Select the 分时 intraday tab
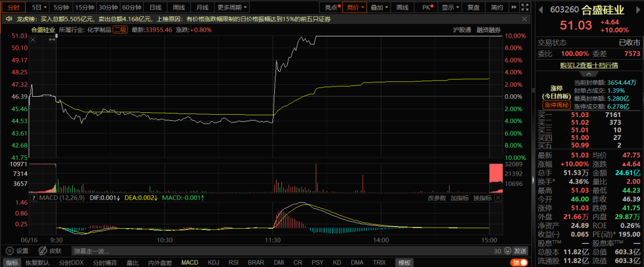The height and width of the screenshot is (267, 644). (x=14, y=7)
